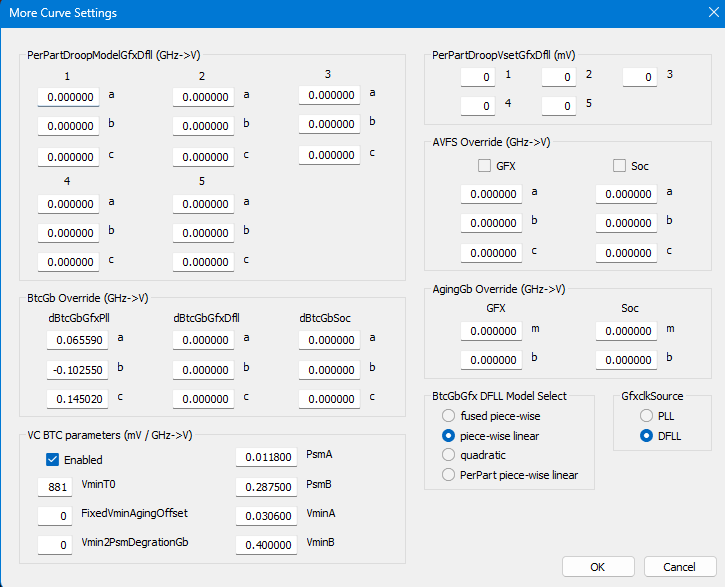Focus the droop model 5 'a' field
This screenshot has height=587, width=725.
(x=203, y=204)
